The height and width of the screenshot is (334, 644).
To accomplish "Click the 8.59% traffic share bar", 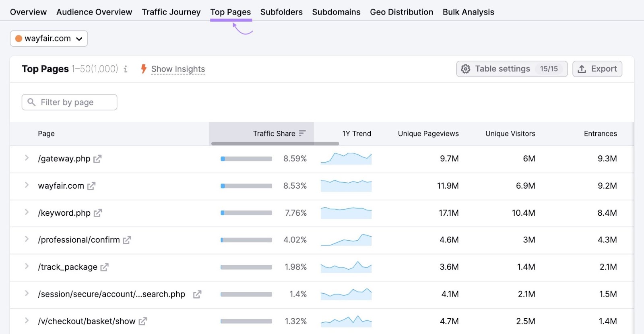I will 246,159.
